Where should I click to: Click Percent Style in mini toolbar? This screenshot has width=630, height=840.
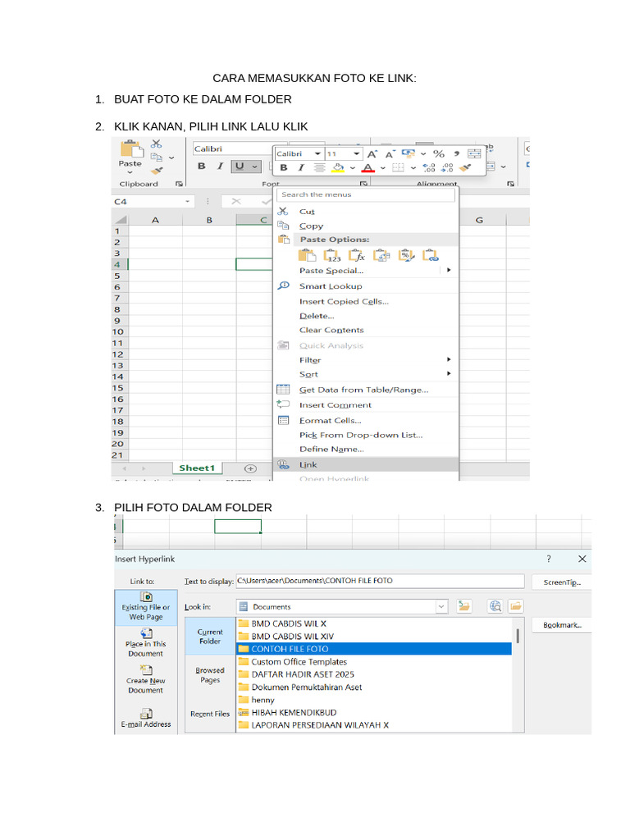click(439, 153)
